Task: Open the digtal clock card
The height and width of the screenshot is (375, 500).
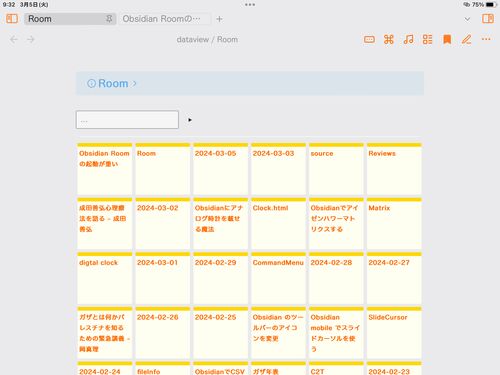Action: tap(105, 278)
